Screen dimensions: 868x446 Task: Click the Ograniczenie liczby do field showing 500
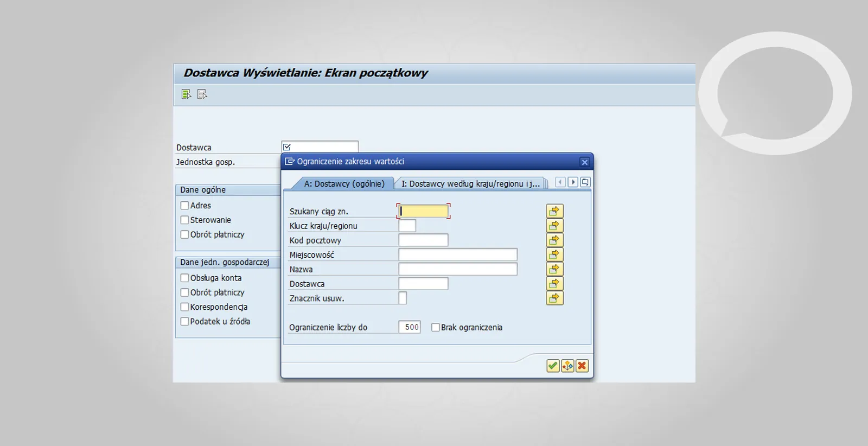pos(410,327)
